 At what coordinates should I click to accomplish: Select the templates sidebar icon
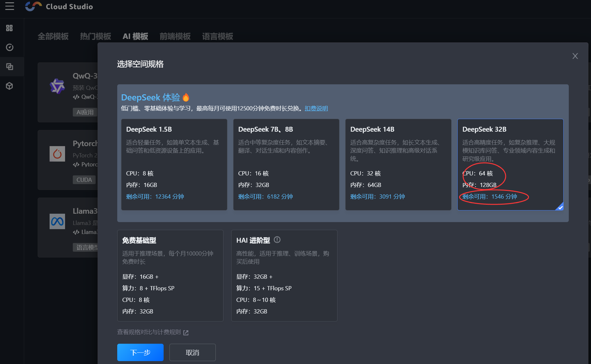[10, 67]
